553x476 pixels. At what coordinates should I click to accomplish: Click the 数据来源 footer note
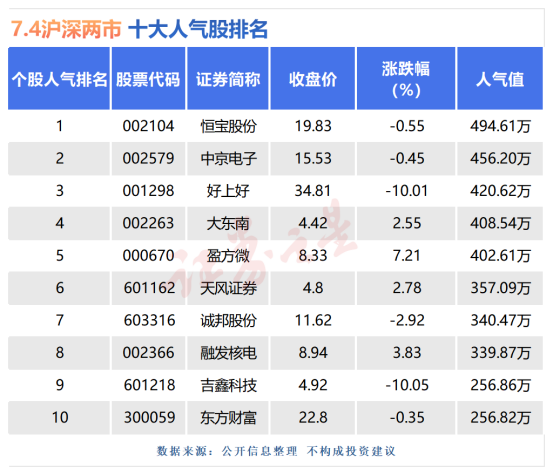click(x=276, y=451)
